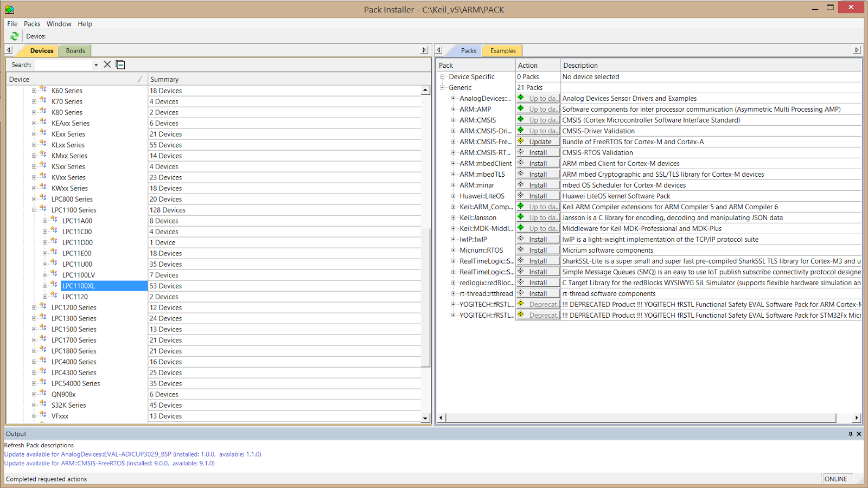
Task: Close the Output panel
Action: (x=859, y=434)
